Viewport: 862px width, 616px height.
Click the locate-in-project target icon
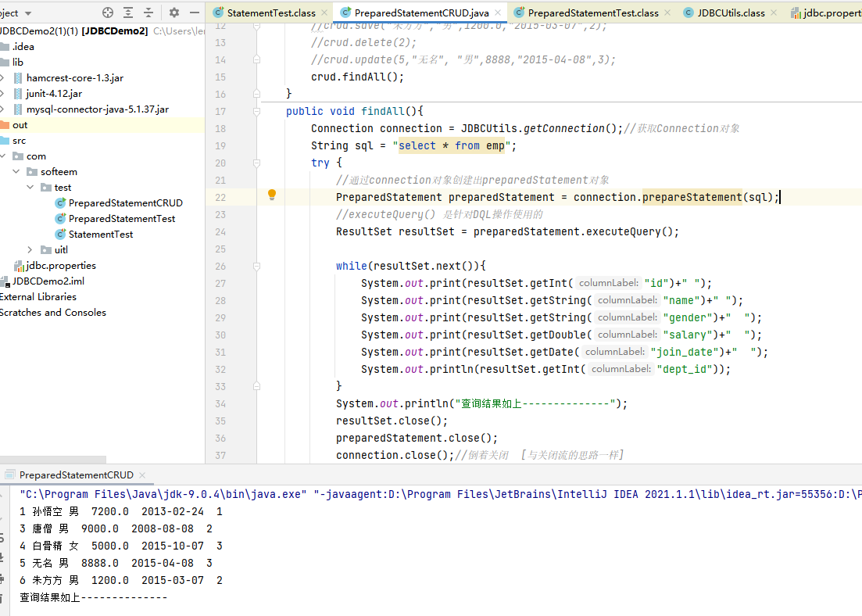(108, 12)
